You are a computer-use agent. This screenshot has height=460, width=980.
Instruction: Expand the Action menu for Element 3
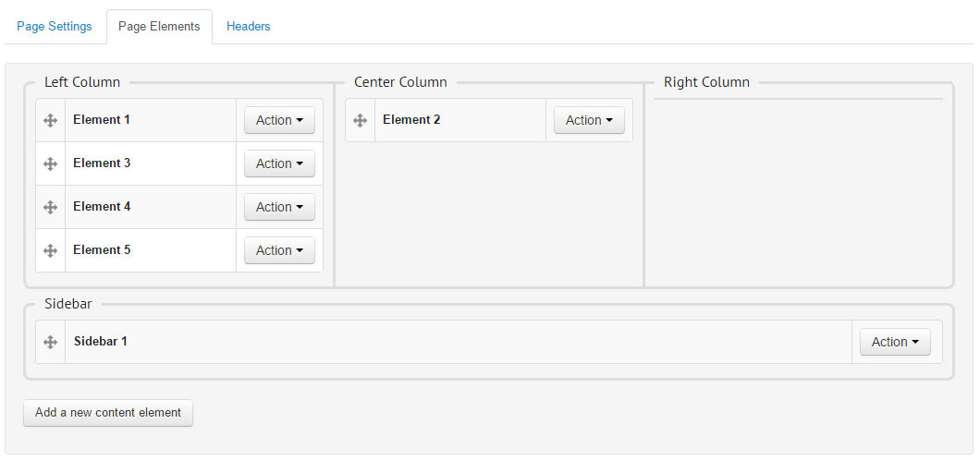tap(279, 163)
